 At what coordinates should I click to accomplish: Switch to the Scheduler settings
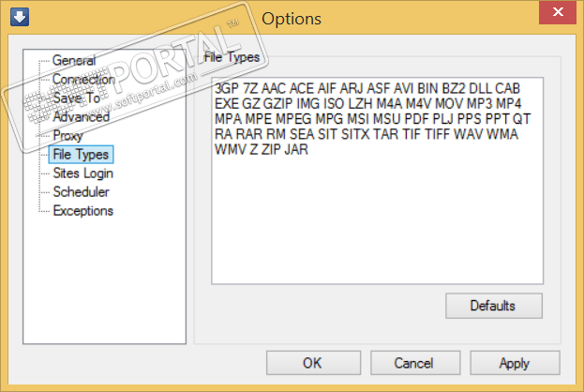[x=82, y=192]
